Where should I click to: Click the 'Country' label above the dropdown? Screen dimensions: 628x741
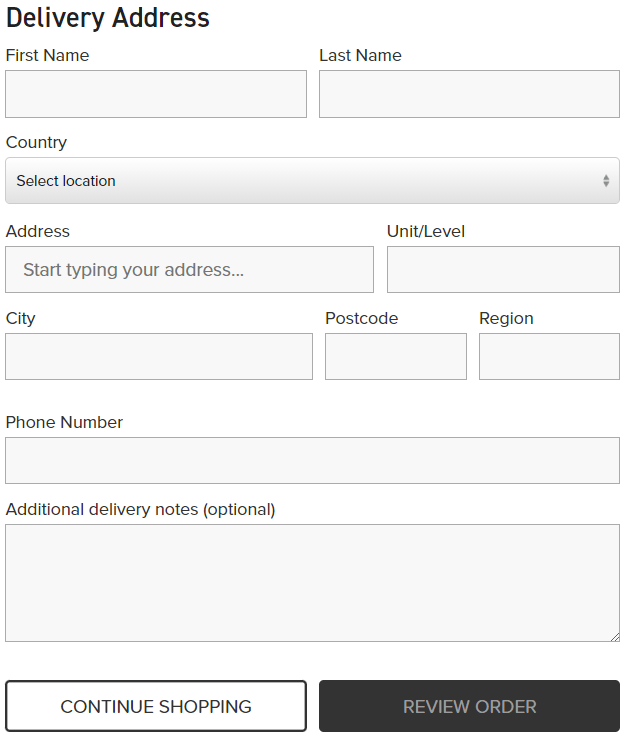coord(36,143)
